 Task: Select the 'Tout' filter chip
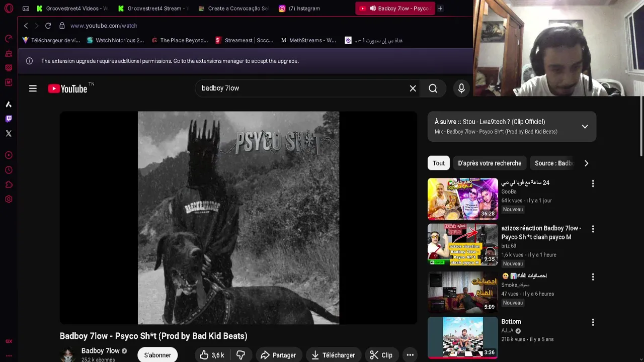[x=439, y=163]
